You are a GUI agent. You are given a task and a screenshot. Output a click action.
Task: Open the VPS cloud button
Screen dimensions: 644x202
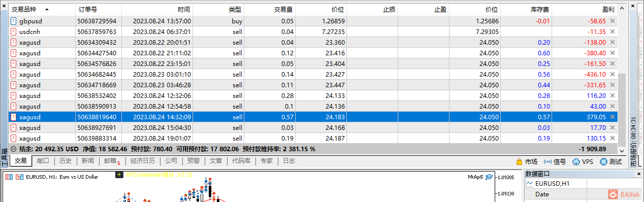pos(583,162)
